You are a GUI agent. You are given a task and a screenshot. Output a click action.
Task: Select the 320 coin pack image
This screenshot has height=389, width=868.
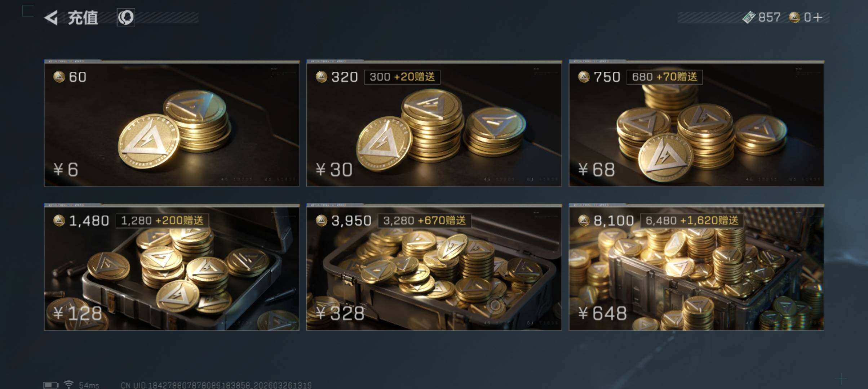point(434,124)
